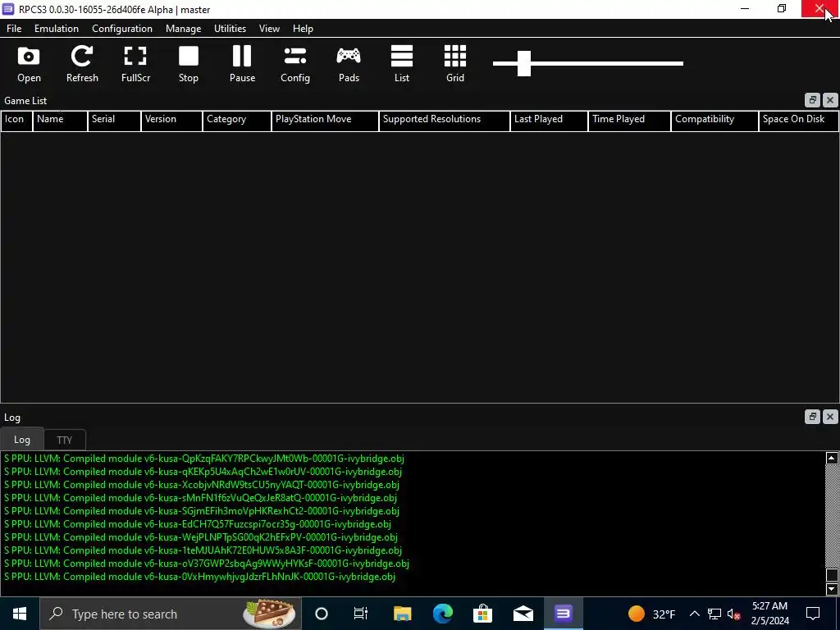Sort game list by Name column

pyautogui.click(x=60, y=121)
